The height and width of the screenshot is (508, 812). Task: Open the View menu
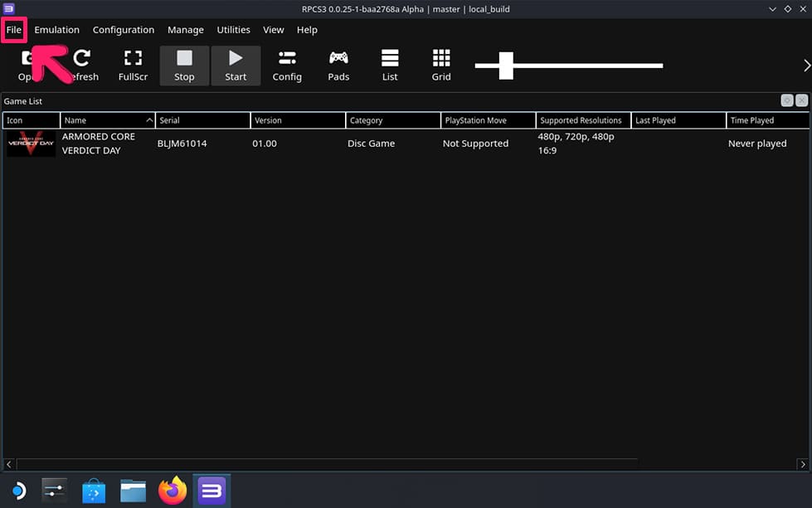coord(274,30)
